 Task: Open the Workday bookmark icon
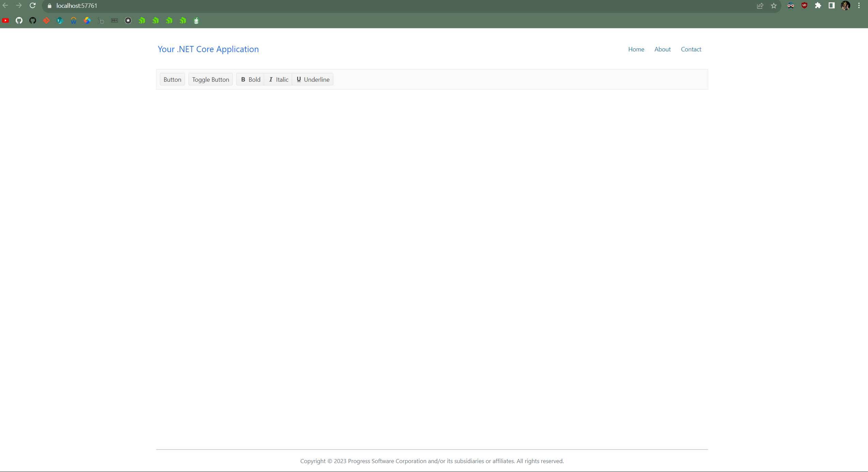click(x=74, y=21)
